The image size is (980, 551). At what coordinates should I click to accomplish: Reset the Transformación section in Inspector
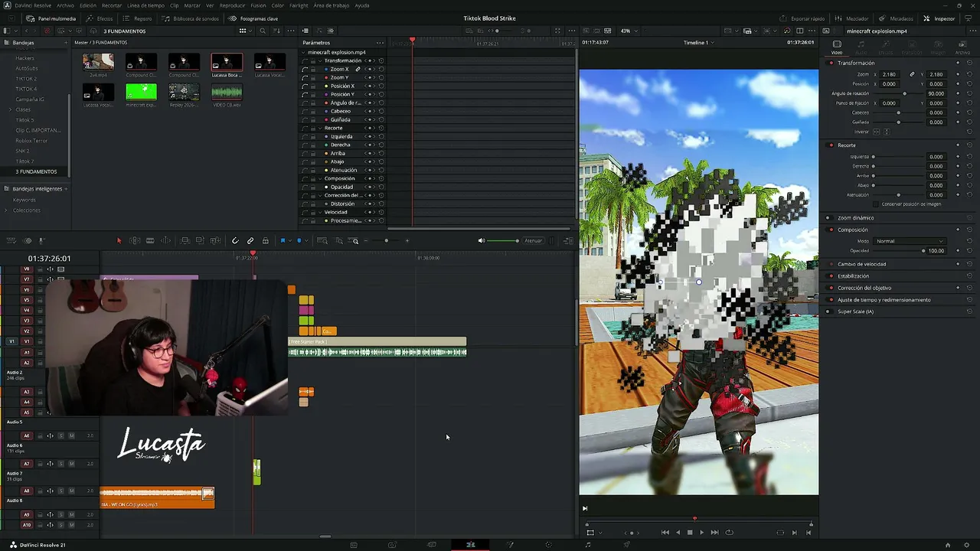(969, 63)
